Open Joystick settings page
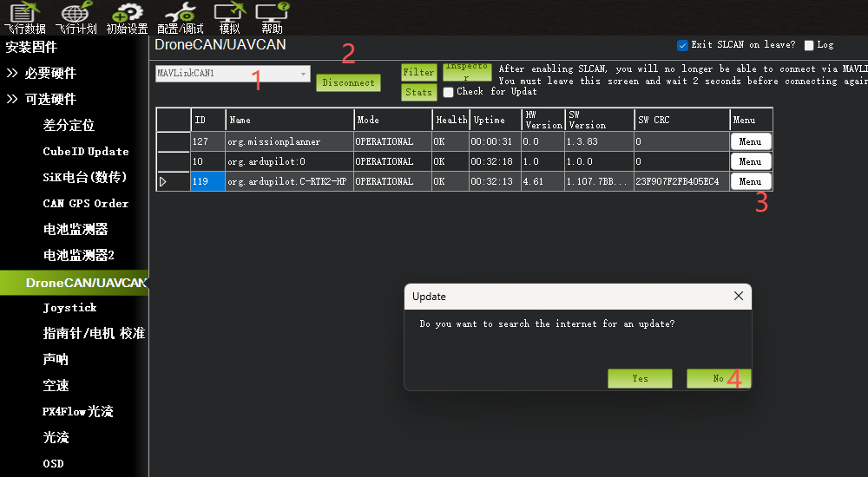 (x=69, y=308)
